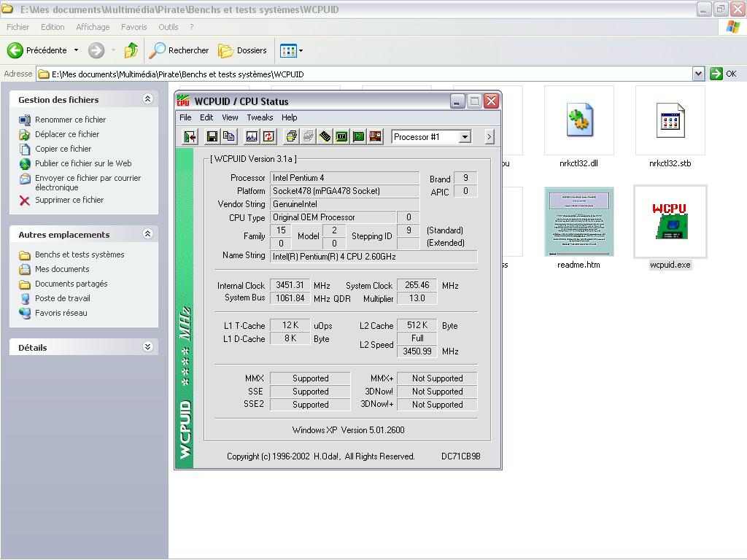Open the Edition menu in Explorer
The image size is (747, 560).
point(53,27)
